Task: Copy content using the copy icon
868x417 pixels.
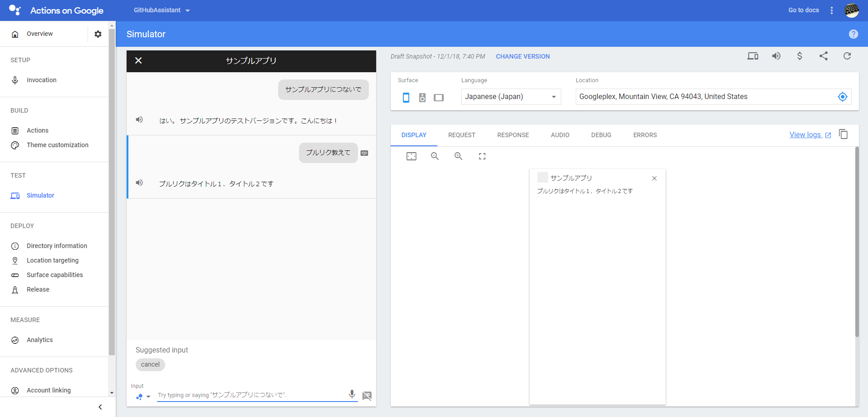Action: 843,134
